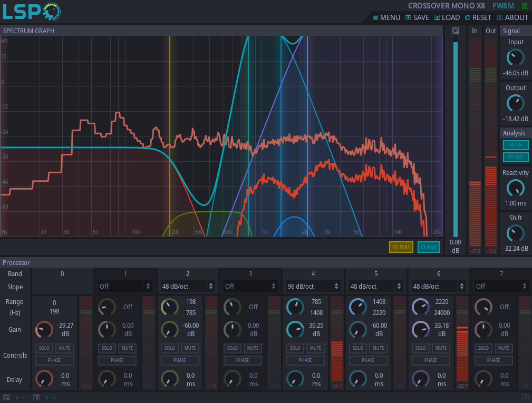Image resolution: width=532 pixels, height=403 pixels.
Task: Click the -46.05 dB input value
Action: pyautogui.click(x=515, y=73)
